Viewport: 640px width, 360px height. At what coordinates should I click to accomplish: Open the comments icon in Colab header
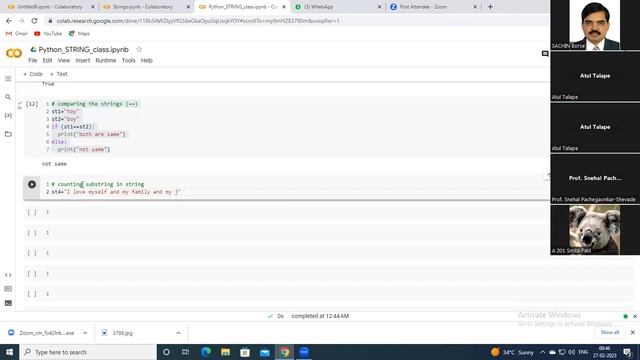point(545,53)
